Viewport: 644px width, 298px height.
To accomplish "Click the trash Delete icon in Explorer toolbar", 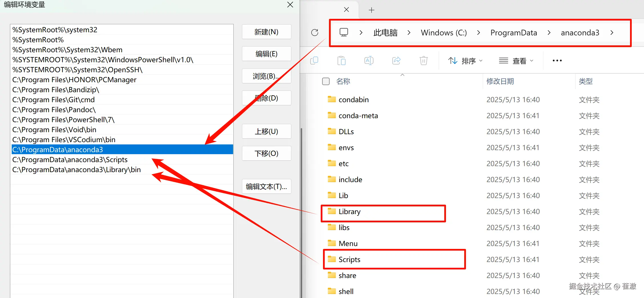I will click(424, 61).
